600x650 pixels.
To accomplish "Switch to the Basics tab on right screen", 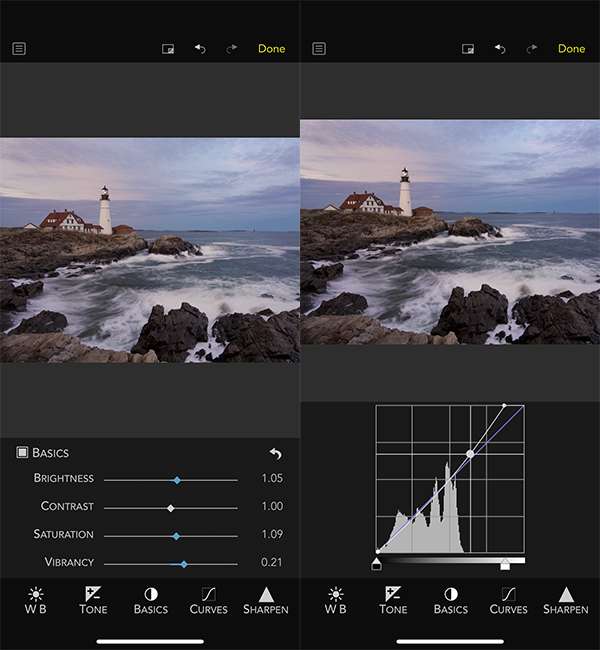I will [x=450, y=600].
